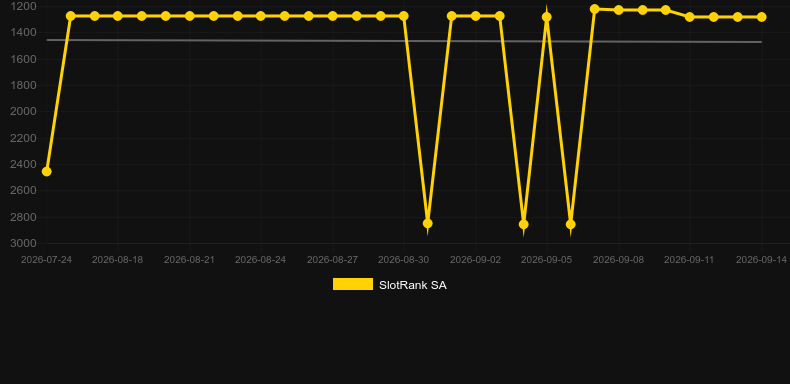Screen dimensions: 790x384
Task: Select the data point above 2026-09-08
Action: 619,10
